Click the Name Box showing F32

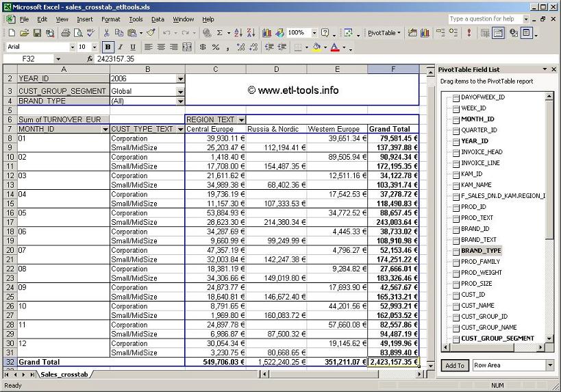pos(29,59)
